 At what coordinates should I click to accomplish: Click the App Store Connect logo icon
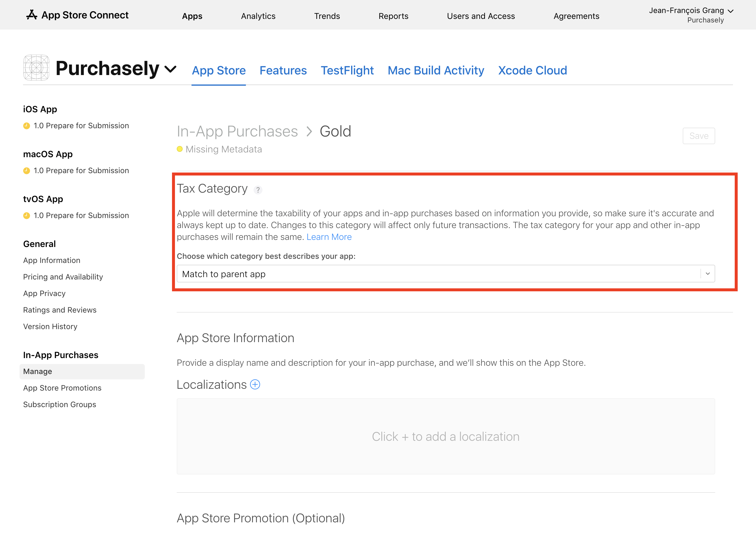(32, 15)
